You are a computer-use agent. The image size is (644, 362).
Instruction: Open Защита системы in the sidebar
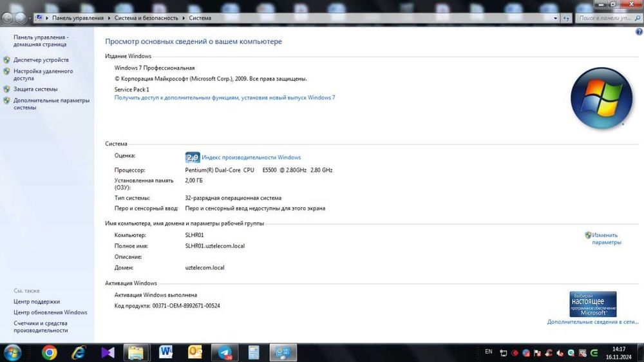35,89
